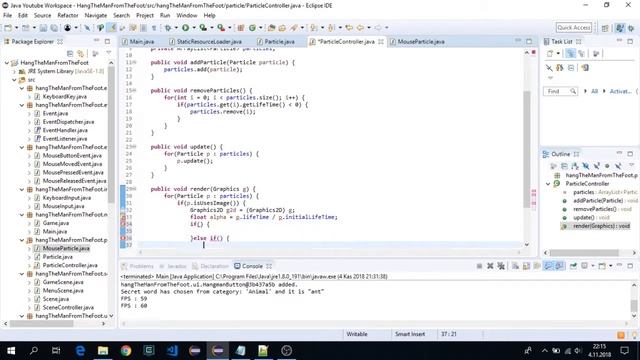Expand the KeyboardKey.java tree node
The height and width of the screenshot is (360, 640).
click(29, 97)
